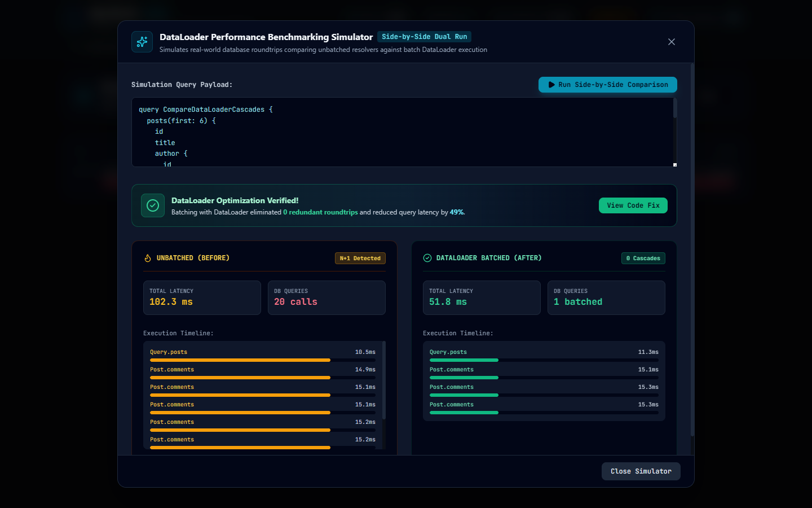Close the simulator dialog with X icon
Image resolution: width=812 pixels, height=508 pixels.
pos(672,42)
